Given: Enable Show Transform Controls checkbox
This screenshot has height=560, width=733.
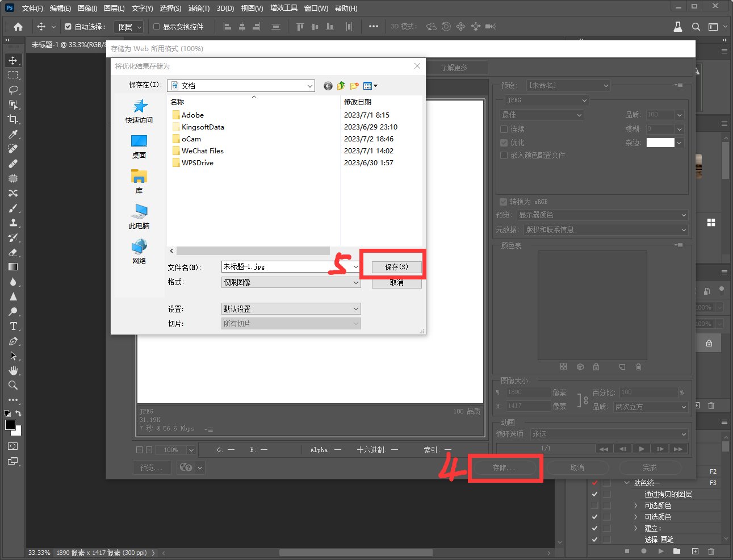Looking at the screenshot, I should click(157, 27).
